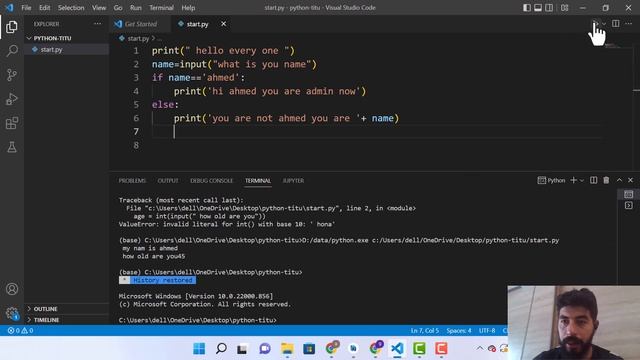Open the Edit menu

(44, 8)
